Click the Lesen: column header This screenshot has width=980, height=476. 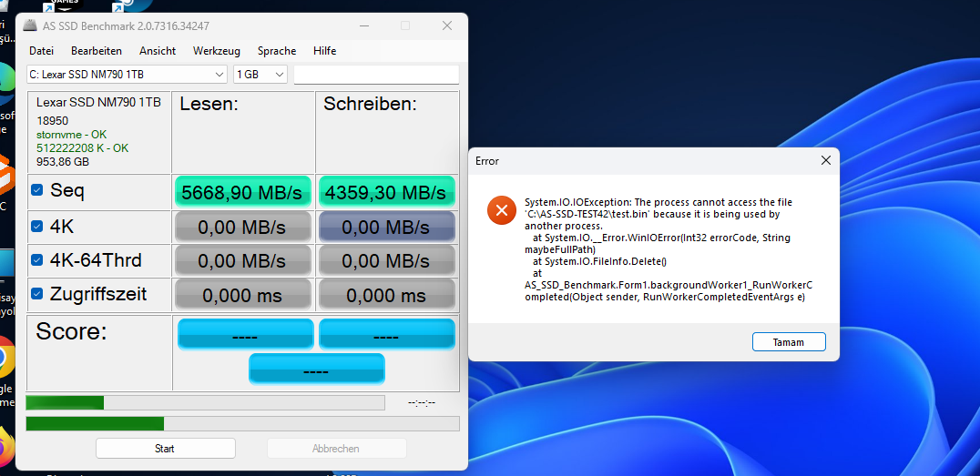[209, 105]
